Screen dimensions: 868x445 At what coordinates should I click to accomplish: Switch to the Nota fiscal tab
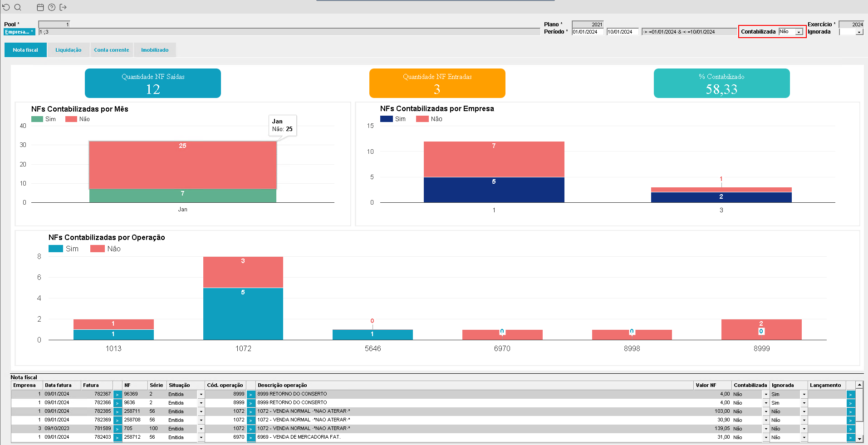point(25,50)
